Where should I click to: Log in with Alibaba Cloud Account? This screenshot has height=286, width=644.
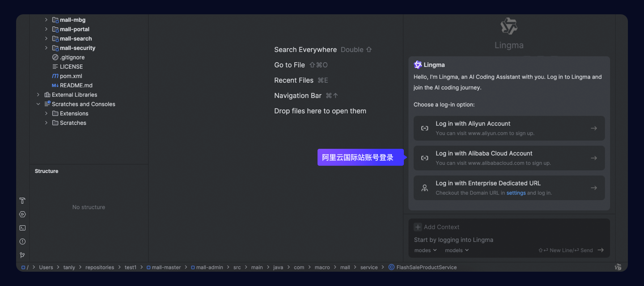click(x=509, y=158)
